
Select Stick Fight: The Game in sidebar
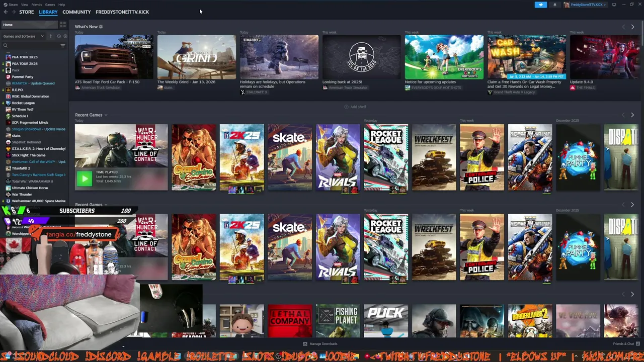[29, 155]
